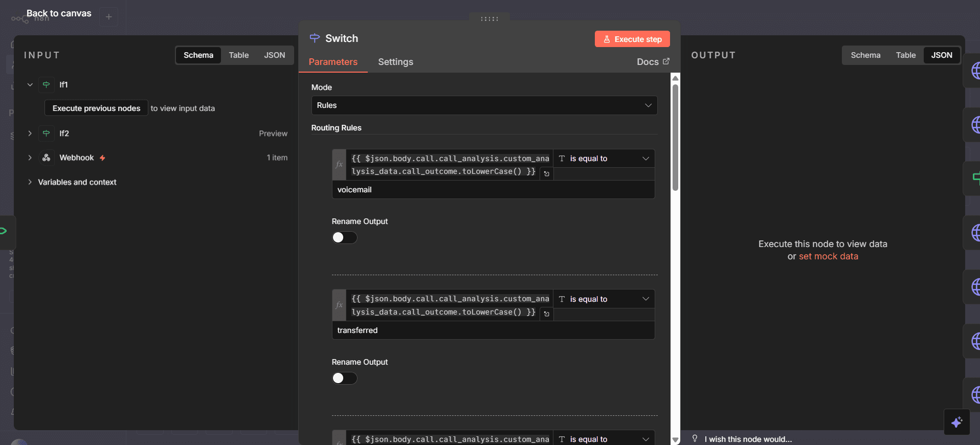This screenshot has height=445, width=980.
Task: Click the If1 node icon
Action: click(x=47, y=84)
